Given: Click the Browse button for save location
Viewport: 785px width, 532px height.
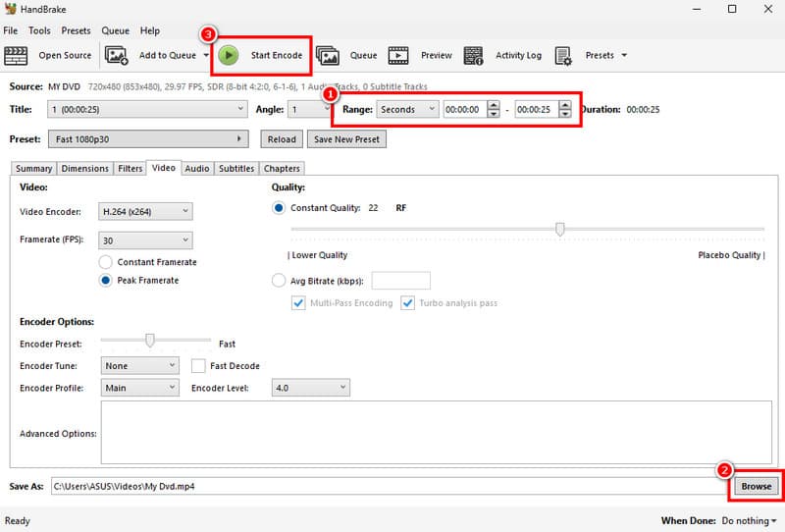Looking at the screenshot, I should tap(756, 486).
